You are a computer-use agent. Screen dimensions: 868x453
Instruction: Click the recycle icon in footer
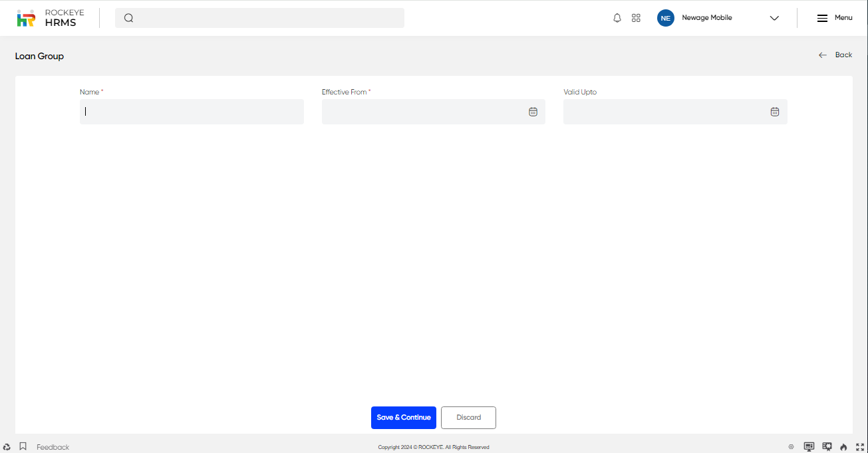[7, 447]
